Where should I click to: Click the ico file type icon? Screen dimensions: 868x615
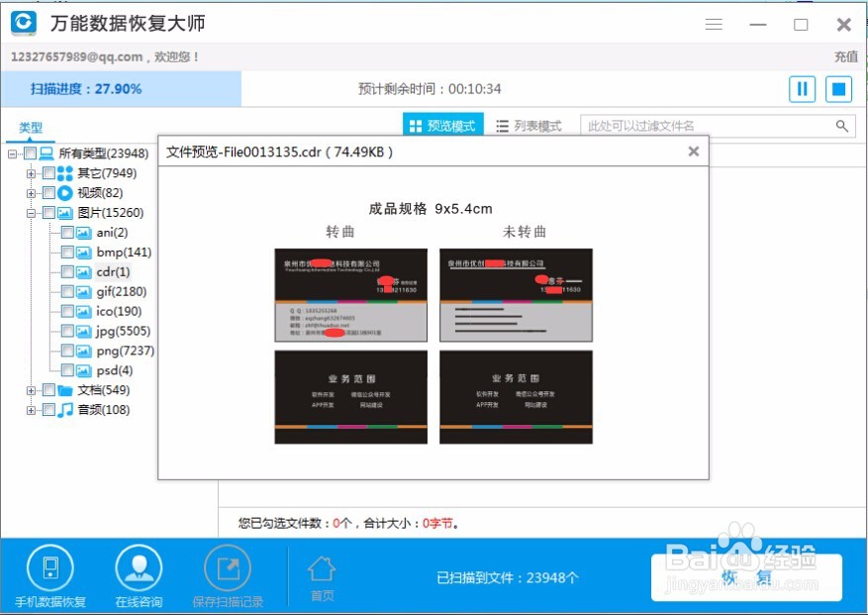tap(83, 311)
